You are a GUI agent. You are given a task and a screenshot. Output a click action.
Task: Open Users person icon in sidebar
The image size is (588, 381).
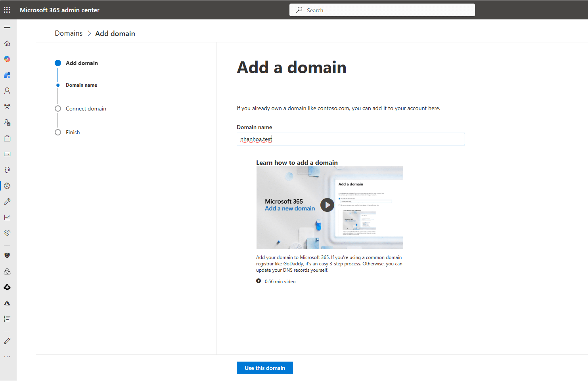[7, 91]
